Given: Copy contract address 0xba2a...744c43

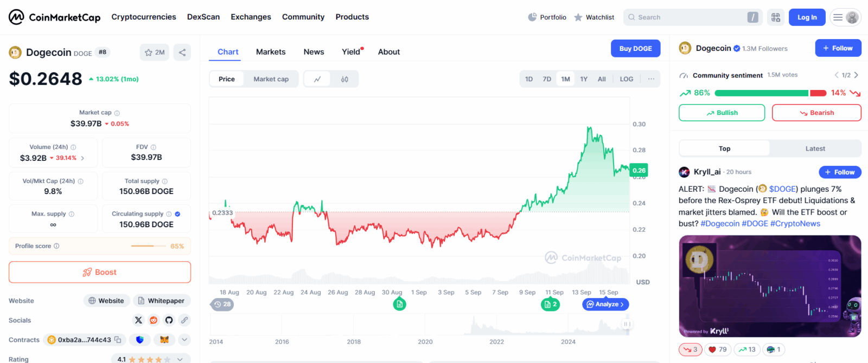Looking at the screenshot, I should pyautogui.click(x=117, y=340).
